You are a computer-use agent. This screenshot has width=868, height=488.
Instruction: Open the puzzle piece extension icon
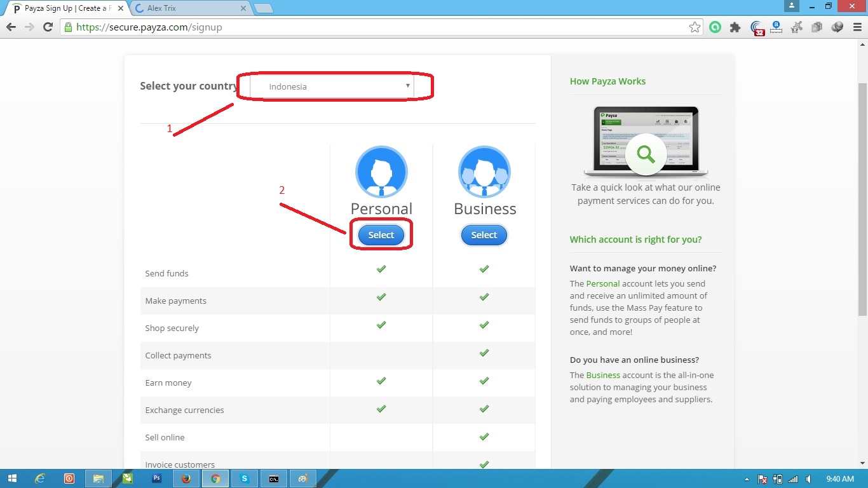pos(735,27)
